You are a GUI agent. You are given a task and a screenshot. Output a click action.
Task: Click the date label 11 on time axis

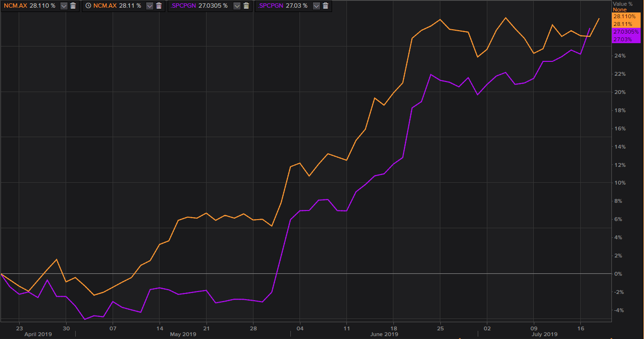[346, 328]
